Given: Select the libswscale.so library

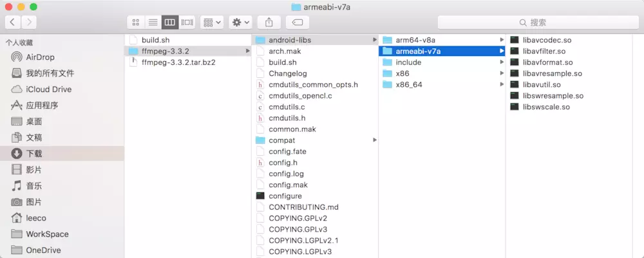Looking at the screenshot, I should point(569,107).
